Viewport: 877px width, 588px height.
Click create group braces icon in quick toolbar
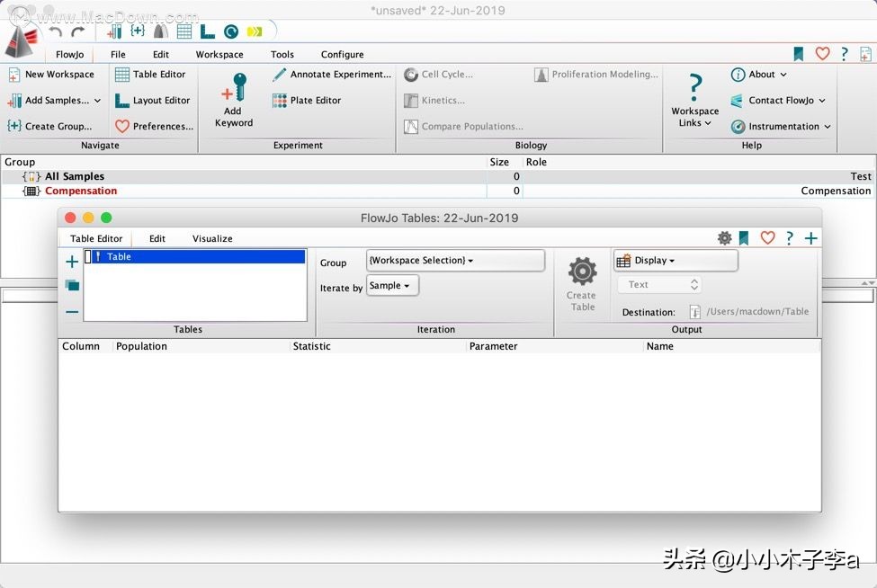(x=138, y=31)
